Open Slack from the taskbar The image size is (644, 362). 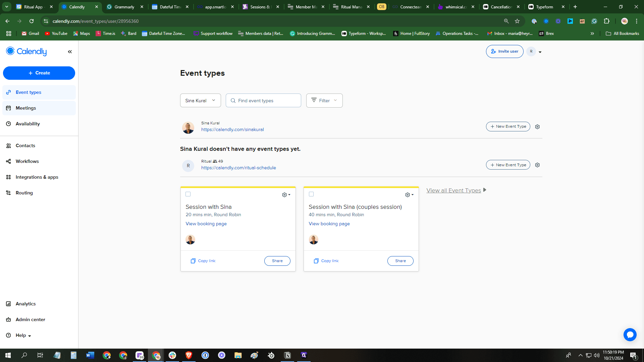click(x=172, y=355)
